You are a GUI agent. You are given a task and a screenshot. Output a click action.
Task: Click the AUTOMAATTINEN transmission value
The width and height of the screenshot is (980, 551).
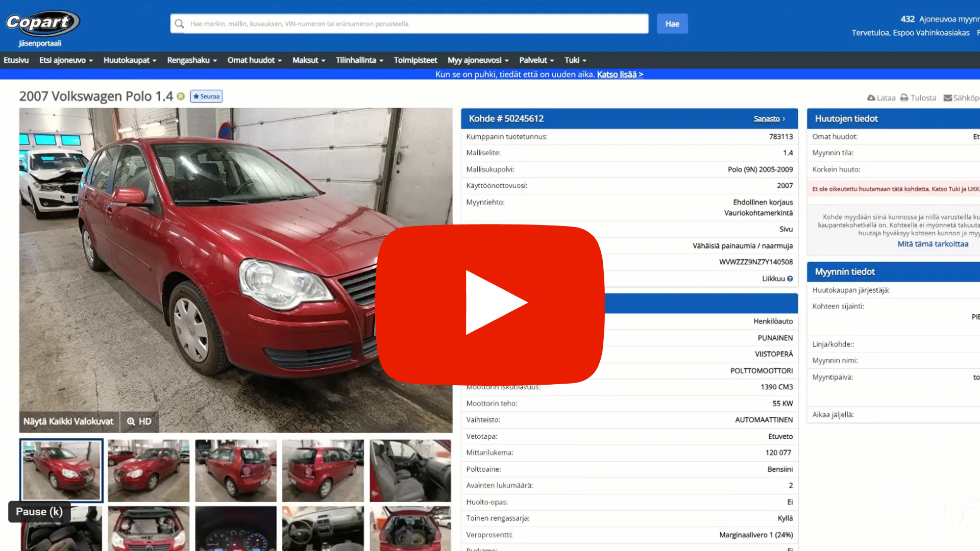(764, 420)
